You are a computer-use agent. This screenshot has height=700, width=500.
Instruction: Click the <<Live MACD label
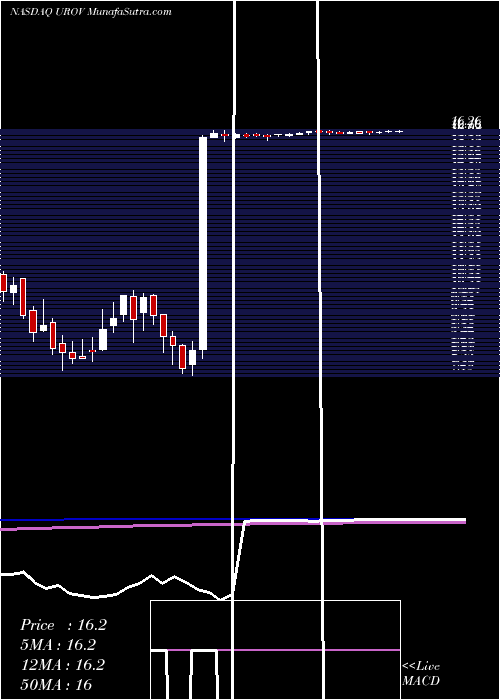pyautogui.click(x=421, y=673)
